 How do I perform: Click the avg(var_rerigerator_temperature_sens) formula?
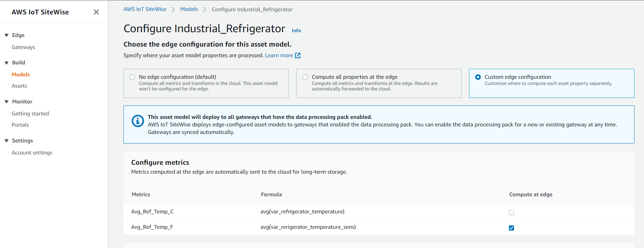(308, 227)
